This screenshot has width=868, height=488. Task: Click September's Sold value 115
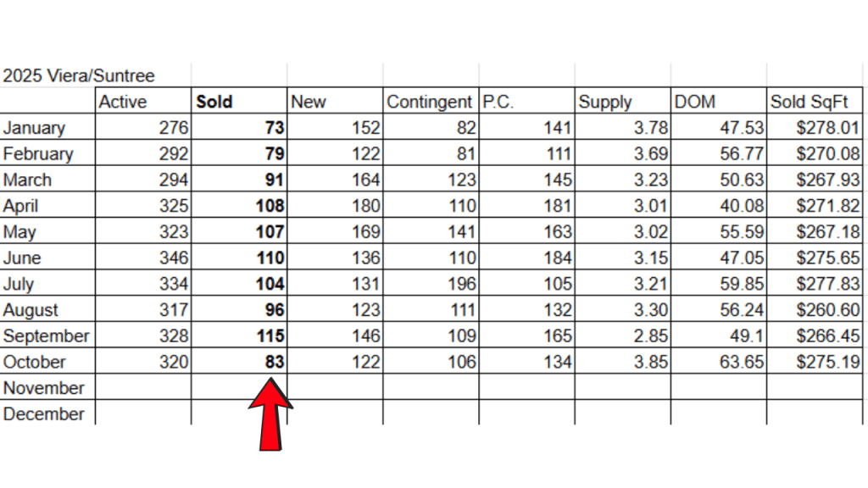tap(269, 335)
